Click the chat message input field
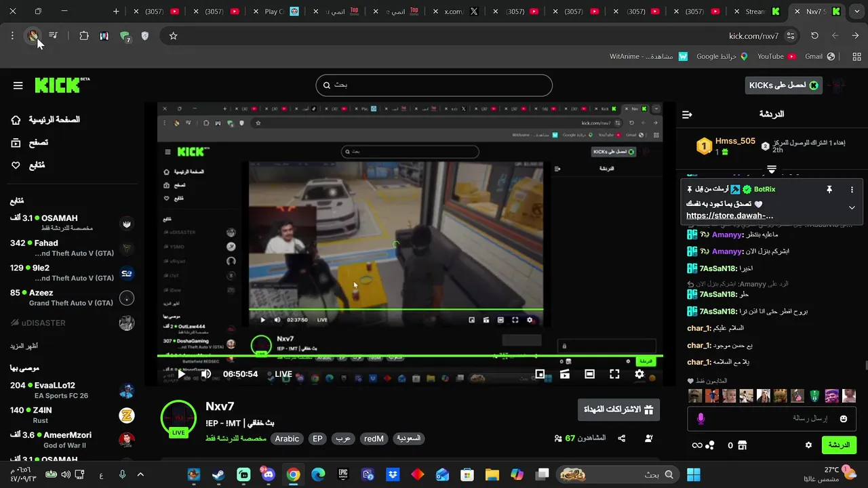 coord(772,419)
